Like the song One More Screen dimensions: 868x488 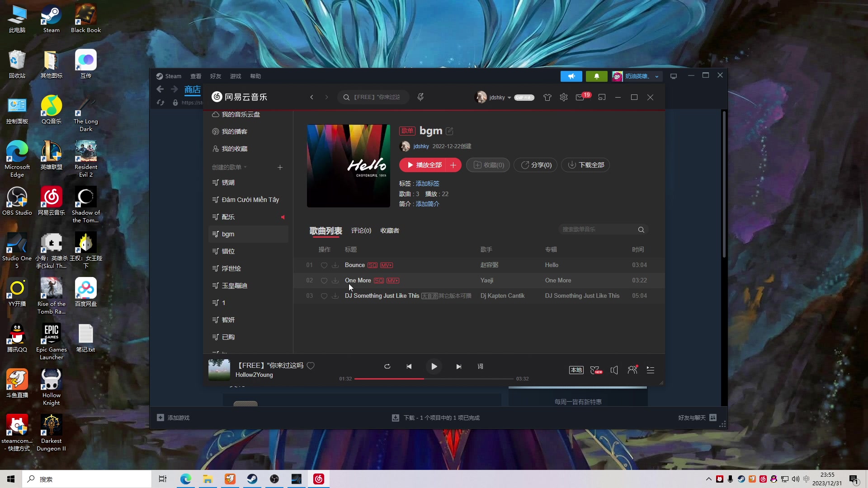pyautogui.click(x=324, y=281)
